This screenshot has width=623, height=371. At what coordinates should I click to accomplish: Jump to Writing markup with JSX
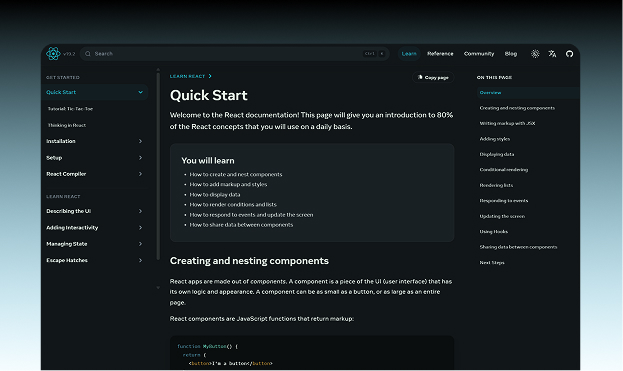507,124
